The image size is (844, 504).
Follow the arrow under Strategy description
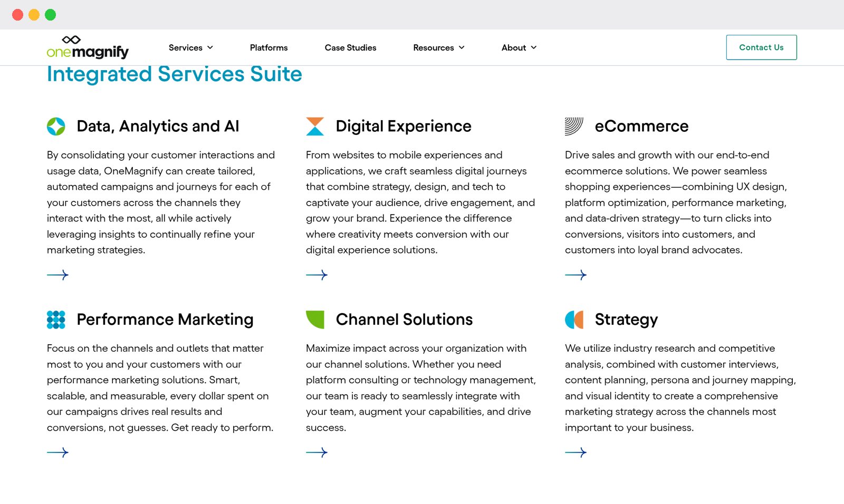576,452
